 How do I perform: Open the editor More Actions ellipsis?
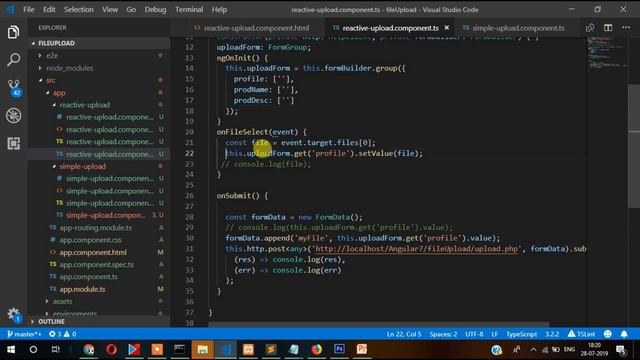point(626,28)
